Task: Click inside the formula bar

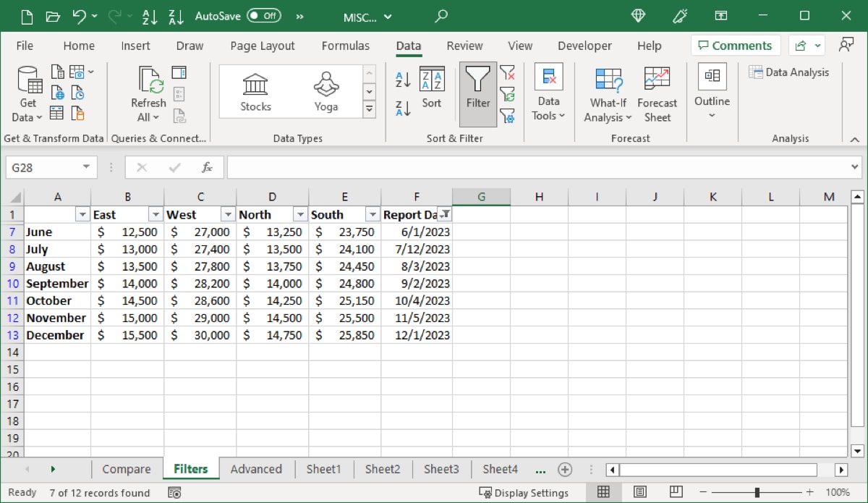Action: tap(506, 167)
